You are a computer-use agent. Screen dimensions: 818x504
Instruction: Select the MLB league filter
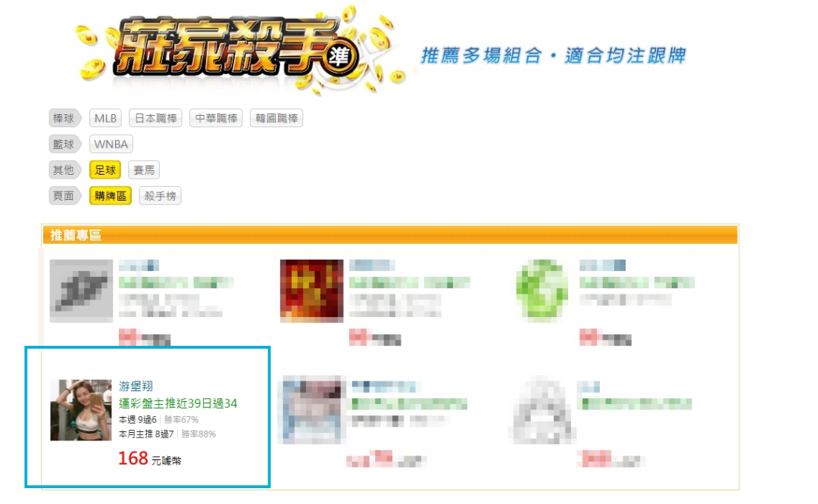tap(105, 118)
